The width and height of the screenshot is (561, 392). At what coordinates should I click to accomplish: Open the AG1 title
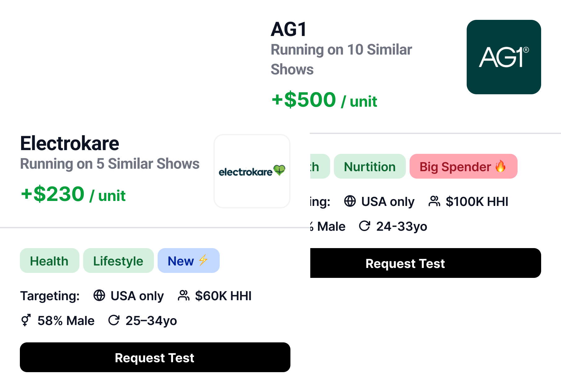(289, 29)
